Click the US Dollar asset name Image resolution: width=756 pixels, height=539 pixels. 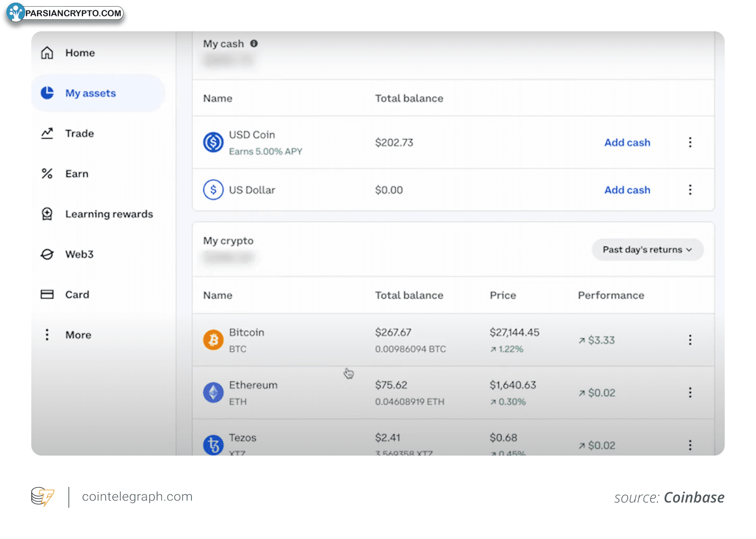(x=252, y=190)
